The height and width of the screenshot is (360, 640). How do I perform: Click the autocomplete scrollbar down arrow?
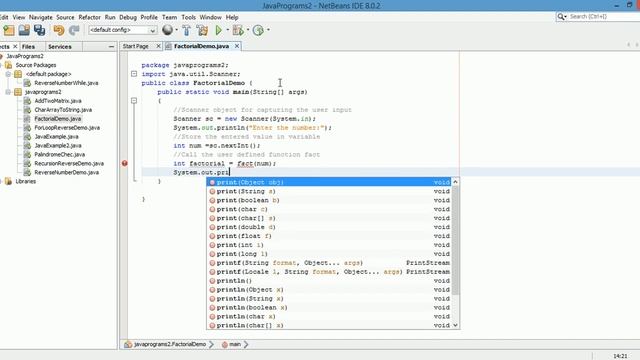pyautogui.click(x=456, y=325)
